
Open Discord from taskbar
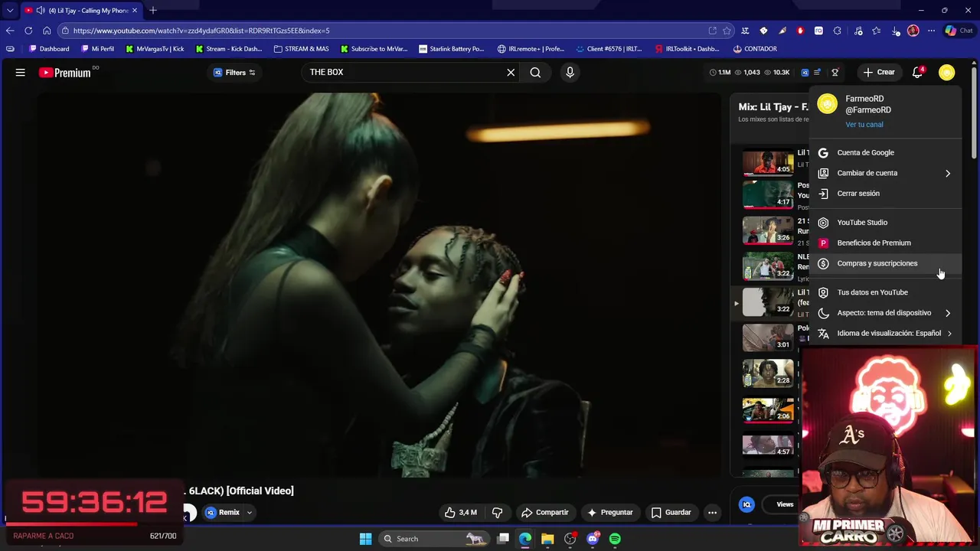[593, 539]
